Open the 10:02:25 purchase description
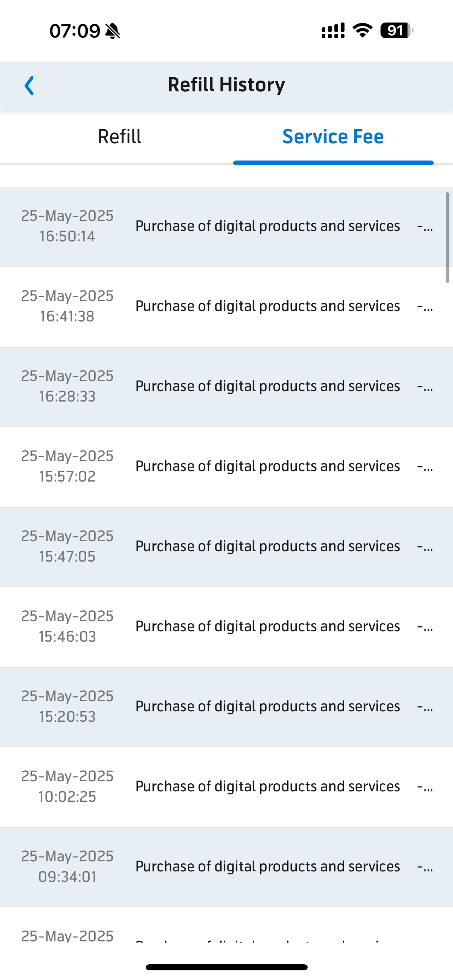The image size is (453, 980). click(x=268, y=787)
